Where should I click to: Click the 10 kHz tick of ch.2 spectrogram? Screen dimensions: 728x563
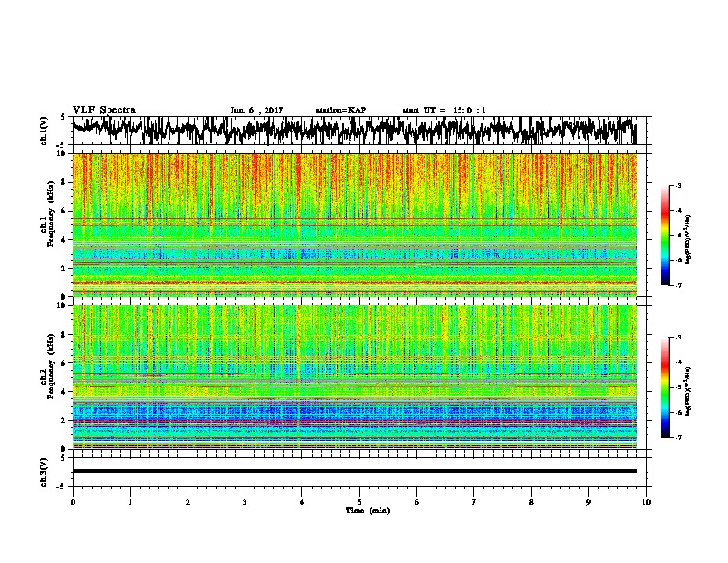63,305
